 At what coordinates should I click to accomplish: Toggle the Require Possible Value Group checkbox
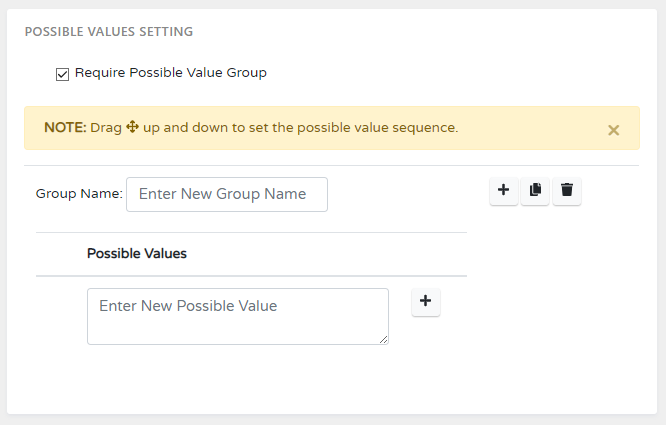(x=62, y=73)
